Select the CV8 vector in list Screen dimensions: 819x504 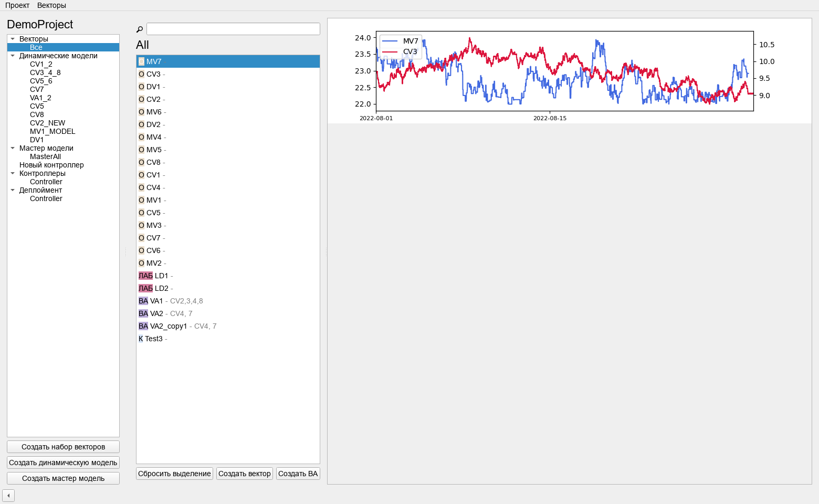tap(228, 162)
